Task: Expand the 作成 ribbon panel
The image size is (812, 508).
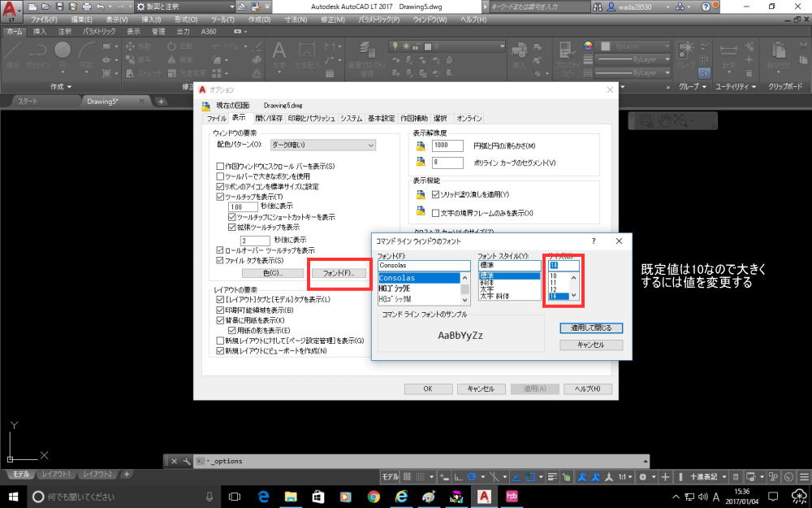Action: (61, 87)
